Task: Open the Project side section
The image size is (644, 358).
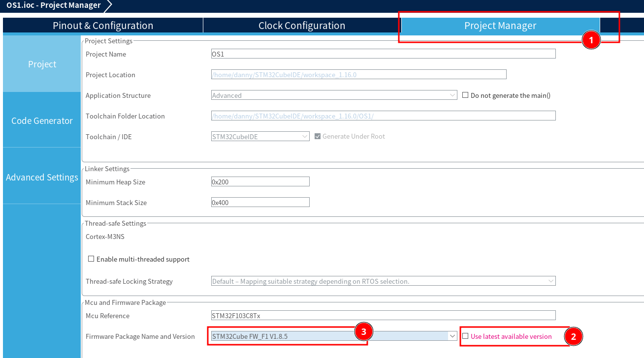Action: click(x=42, y=64)
